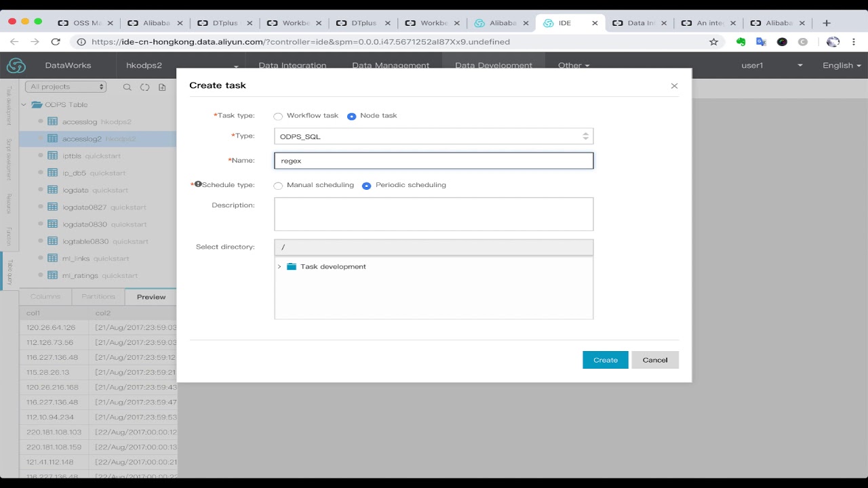Switch to the Preview tab
The width and height of the screenshot is (868, 488).
coord(151,297)
